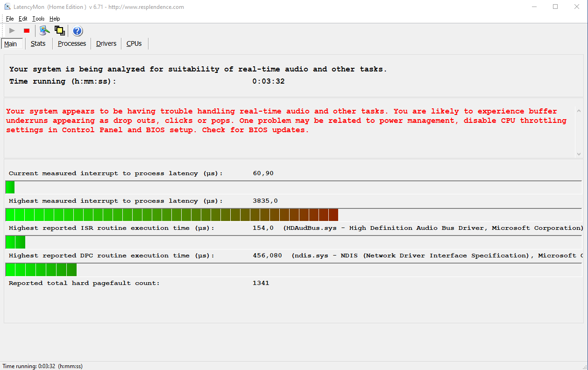The height and width of the screenshot is (370, 588).
Task: Open the blue help question mark icon
Action: 78,31
